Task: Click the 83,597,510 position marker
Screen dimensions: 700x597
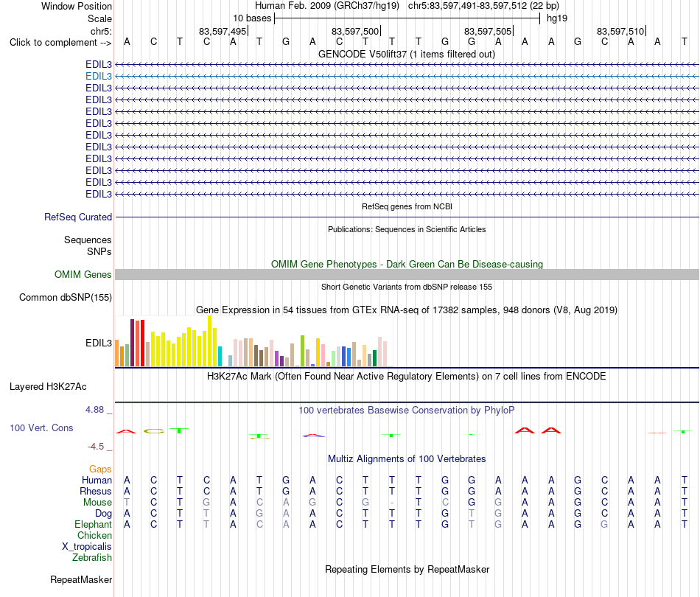Action: (x=620, y=31)
